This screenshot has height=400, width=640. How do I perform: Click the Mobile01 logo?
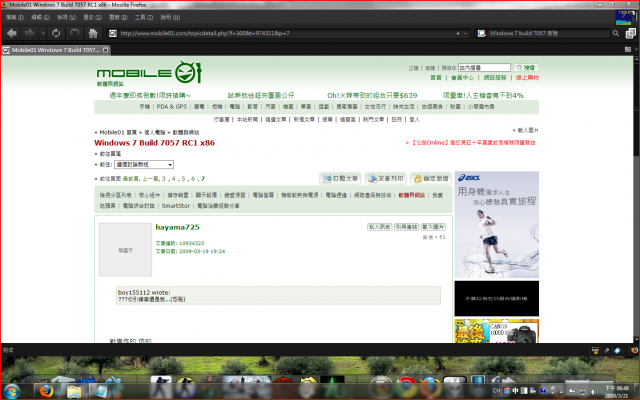pyautogui.click(x=149, y=73)
